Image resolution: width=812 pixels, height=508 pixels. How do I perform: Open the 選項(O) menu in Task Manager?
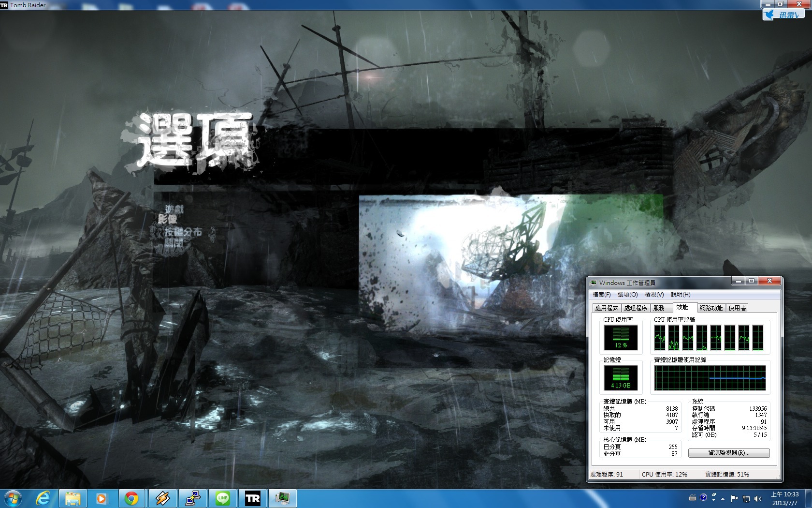coord(628,295)
